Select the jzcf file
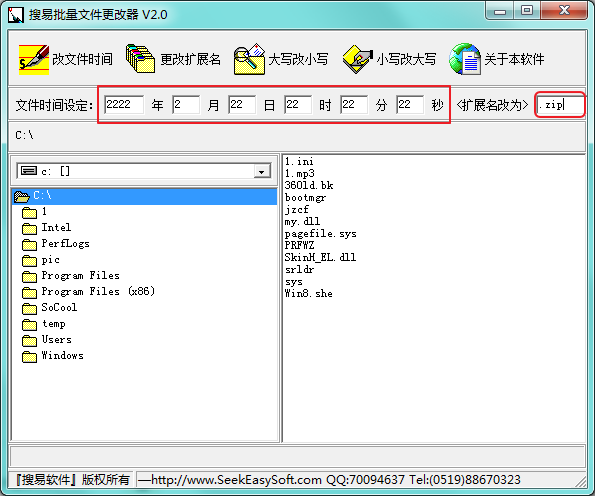 (x=297, y=210)
